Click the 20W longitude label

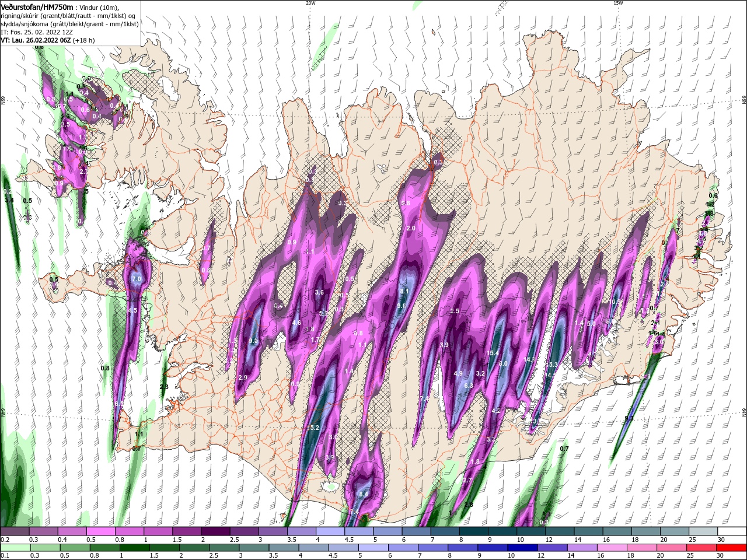click(x=310, y=3)
